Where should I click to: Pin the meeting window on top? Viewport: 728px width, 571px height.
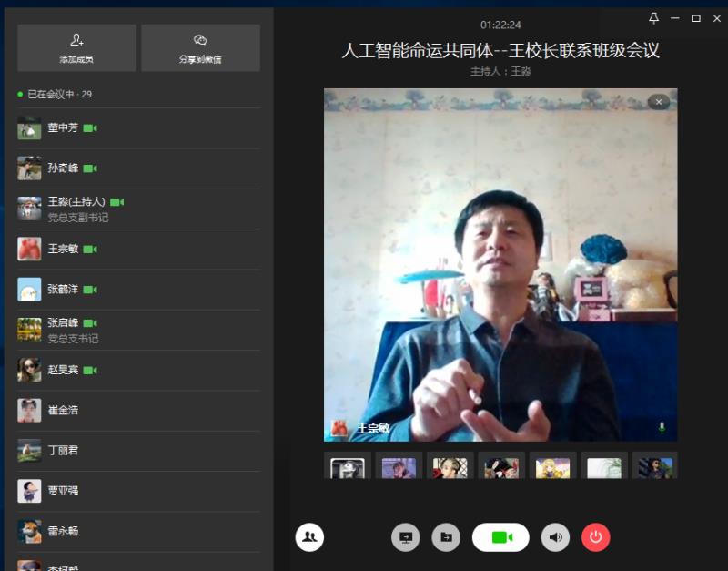pos(653,18)
